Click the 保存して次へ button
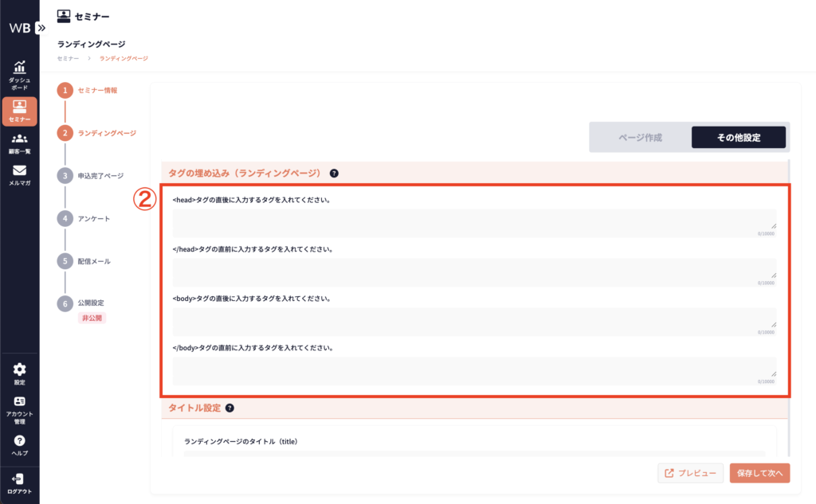816x504 pixels. [759, 473]
